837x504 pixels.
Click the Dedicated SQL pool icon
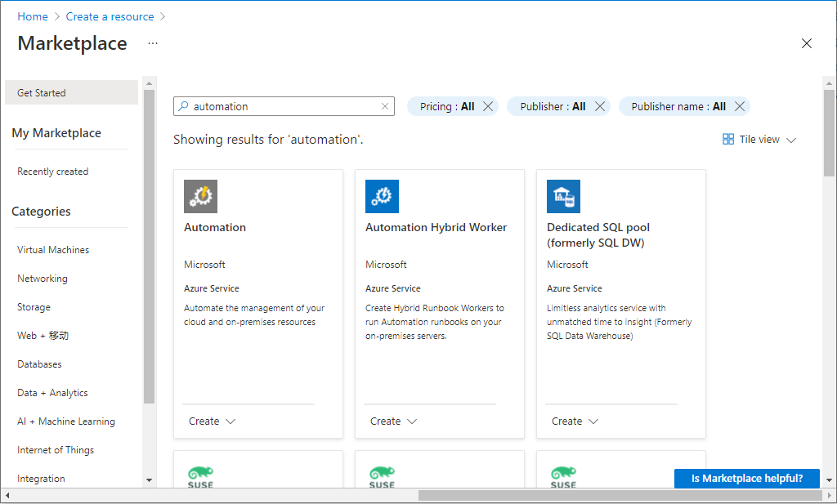(563, 196)
